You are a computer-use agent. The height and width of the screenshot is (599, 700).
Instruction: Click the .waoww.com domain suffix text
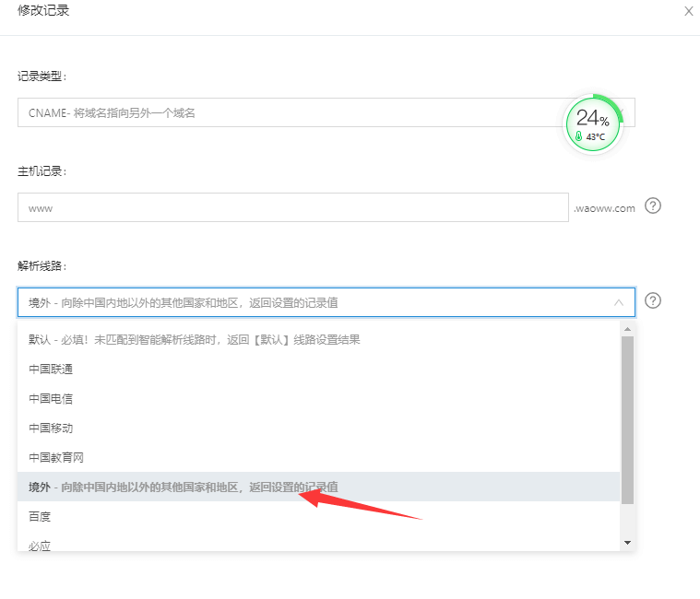[x=604, y=208]
